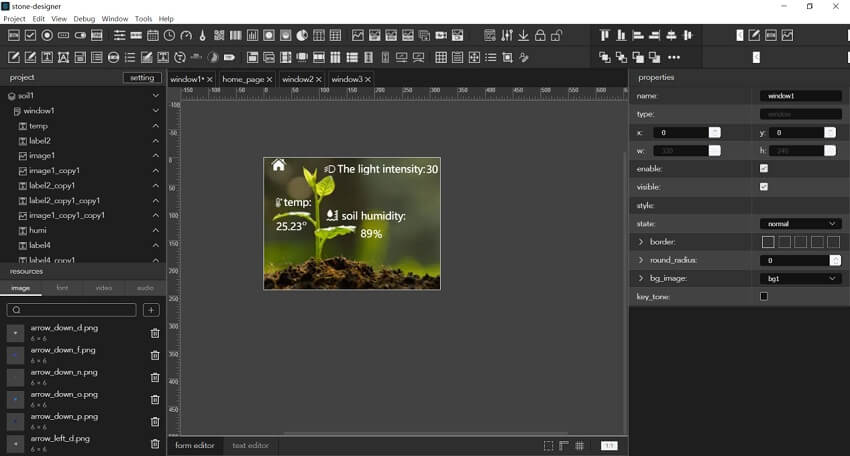The height and width of the screenshot is (456, 850).
Task: Expand the round_radius property group
Action: coord(641,260)
